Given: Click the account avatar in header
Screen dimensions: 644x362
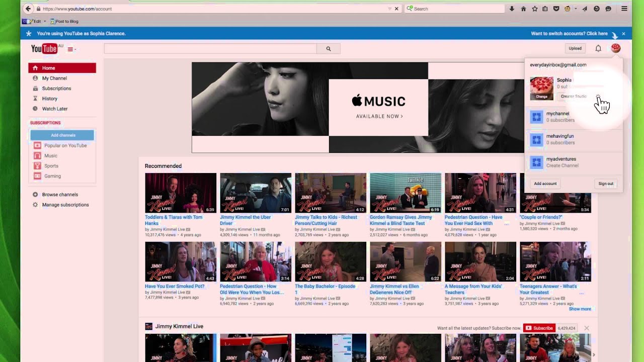Looking at the screenshot, I should pos(616,48).
